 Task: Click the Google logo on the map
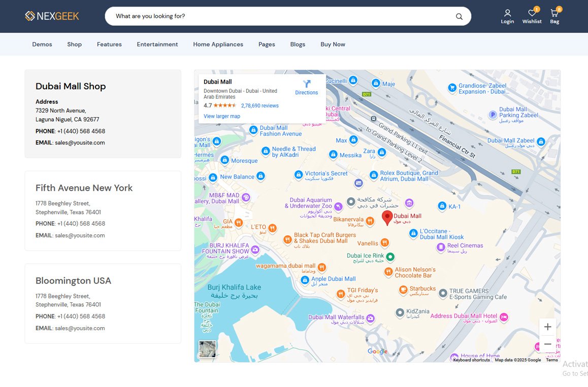pos(377,351)
